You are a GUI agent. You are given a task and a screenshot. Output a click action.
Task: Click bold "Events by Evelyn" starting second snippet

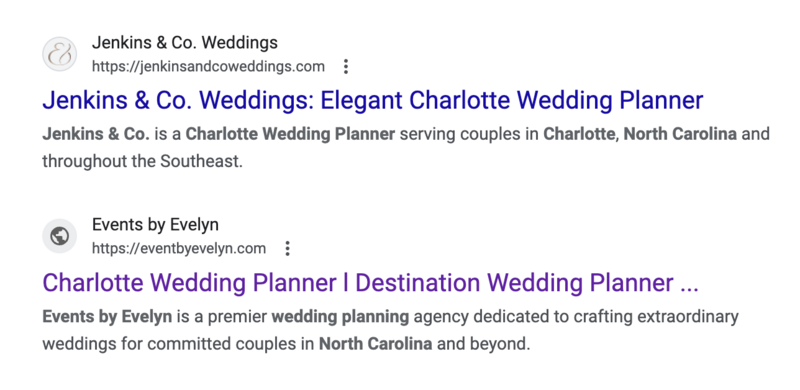coord(107,317)
